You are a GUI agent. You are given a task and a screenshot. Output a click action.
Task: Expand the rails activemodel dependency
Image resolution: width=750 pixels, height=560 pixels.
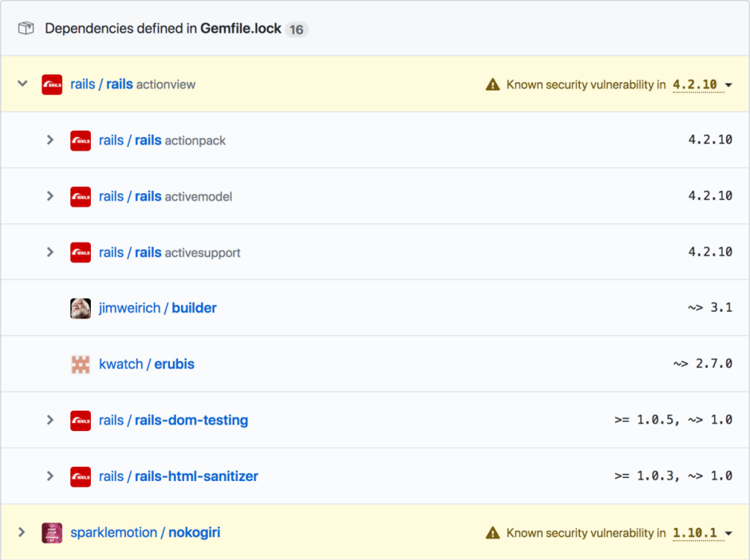coord(50,195)
